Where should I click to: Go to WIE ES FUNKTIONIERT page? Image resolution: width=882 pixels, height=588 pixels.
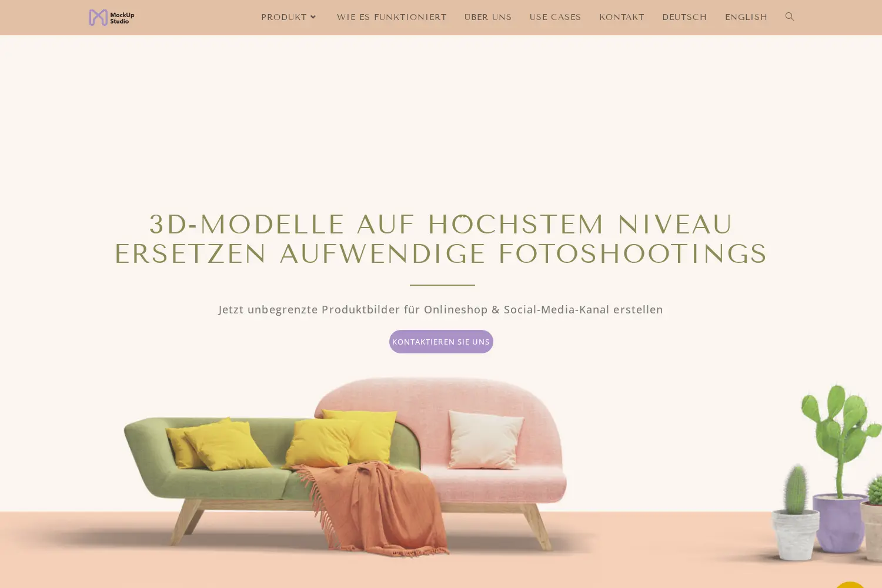point(392,17)
